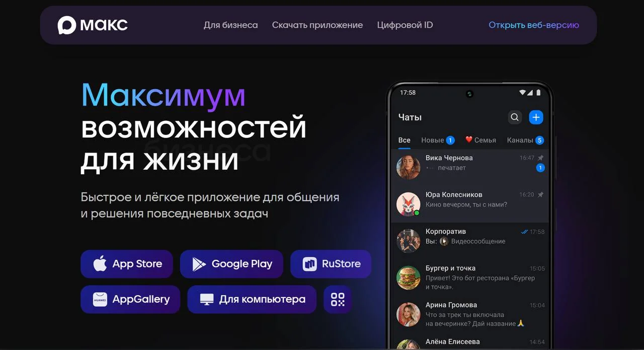Tap the blue plus button to start a chat
This screenshot has width=644, height=350.
(536, 117)
